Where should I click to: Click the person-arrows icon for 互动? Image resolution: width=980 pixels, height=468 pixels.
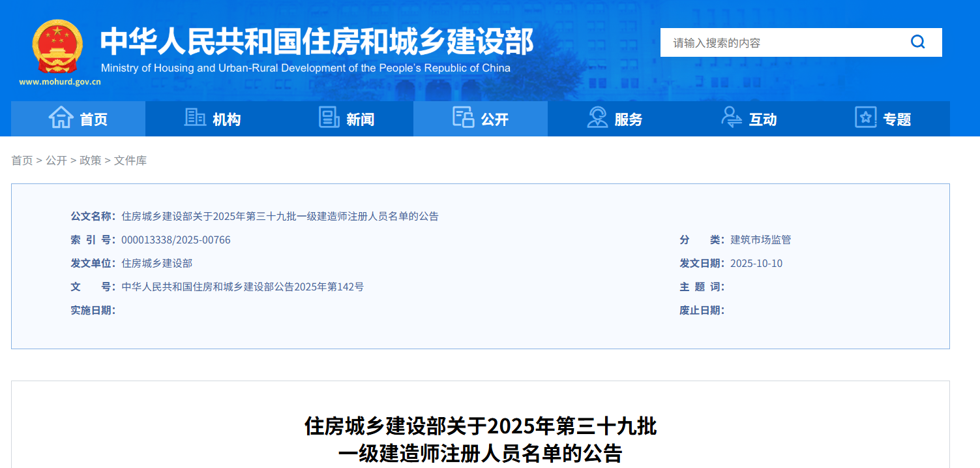coord(732,117)
